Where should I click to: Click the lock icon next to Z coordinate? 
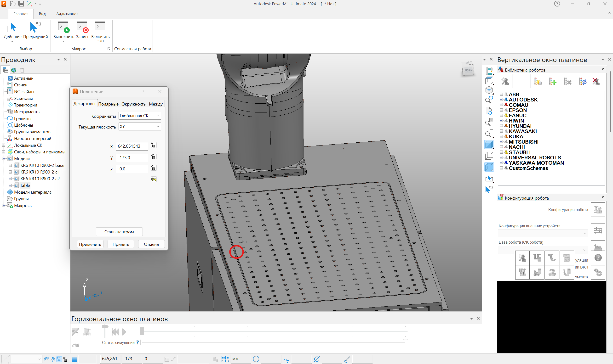coord(154,168)
